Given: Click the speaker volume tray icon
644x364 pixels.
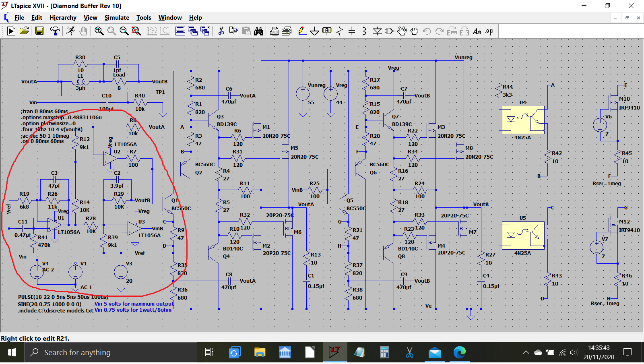Looking at the screenshot, I should pyautogui.click(x=574, y=353).
